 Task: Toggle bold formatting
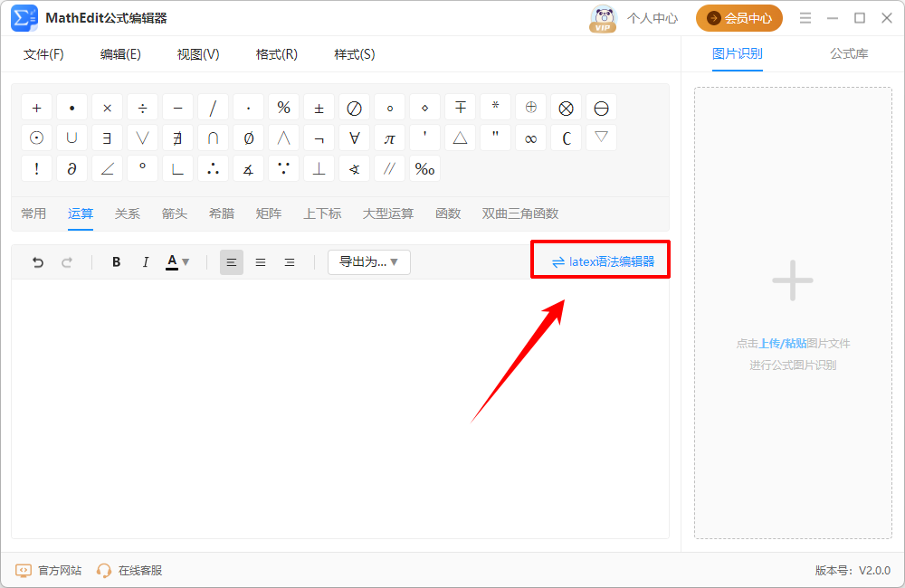pos(116,262)
